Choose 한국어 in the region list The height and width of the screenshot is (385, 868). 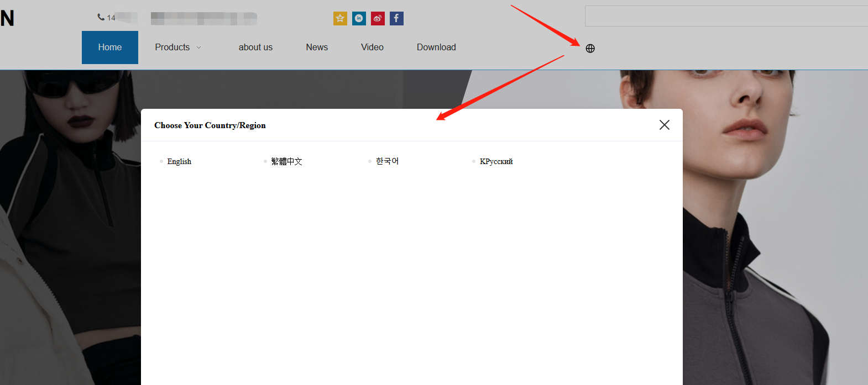387,161
